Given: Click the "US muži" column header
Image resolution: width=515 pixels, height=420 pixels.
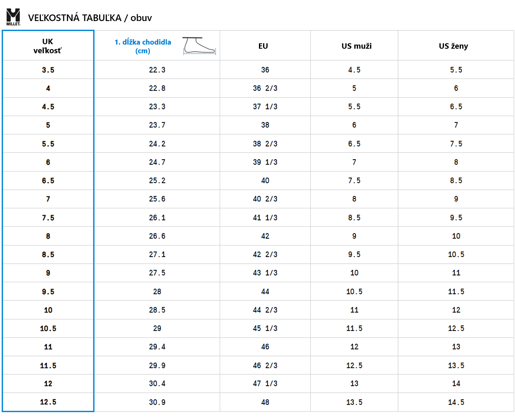Looking at the screenshot, I should tap(356, 46).
